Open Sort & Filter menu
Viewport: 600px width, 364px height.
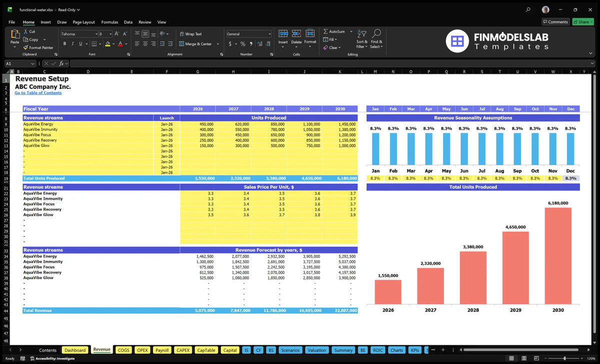tap(362, 39)
